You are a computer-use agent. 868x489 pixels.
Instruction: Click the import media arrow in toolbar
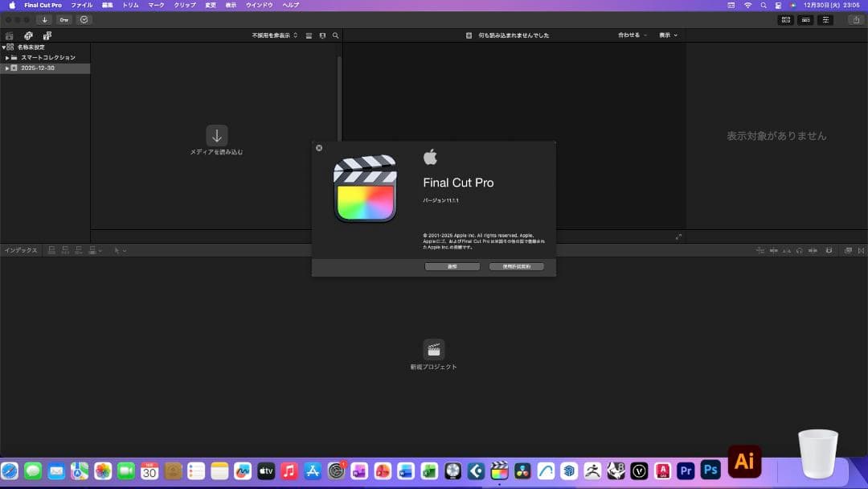tap(44, 19)
